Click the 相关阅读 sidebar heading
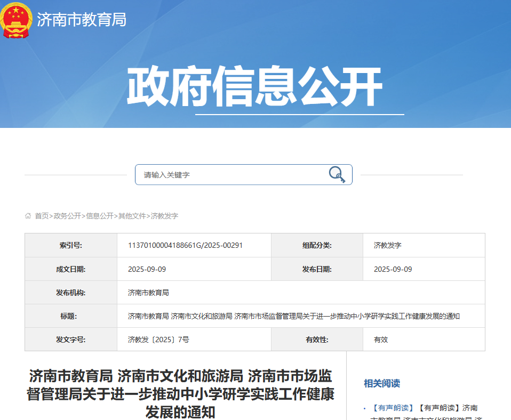 click(x=382, y=383)
